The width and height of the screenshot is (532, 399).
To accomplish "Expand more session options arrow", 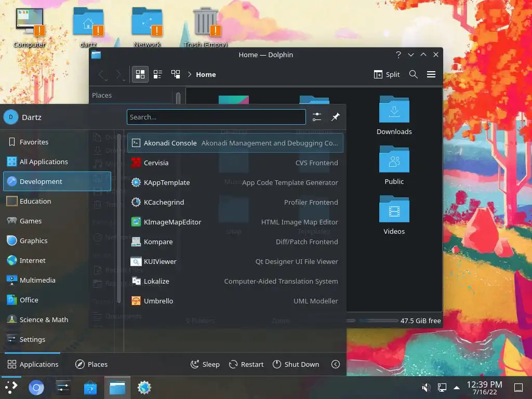I will point(335,364).
